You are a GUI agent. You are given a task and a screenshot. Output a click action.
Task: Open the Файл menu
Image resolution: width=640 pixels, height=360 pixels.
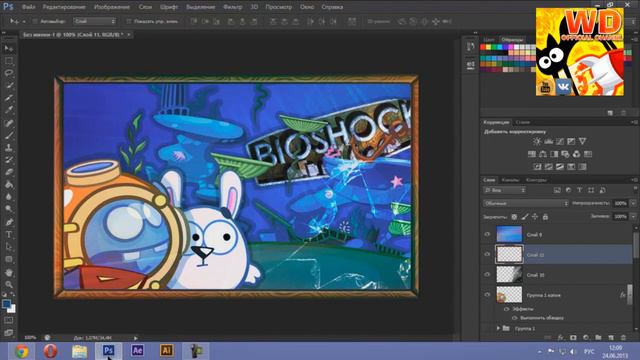[28, 7]
